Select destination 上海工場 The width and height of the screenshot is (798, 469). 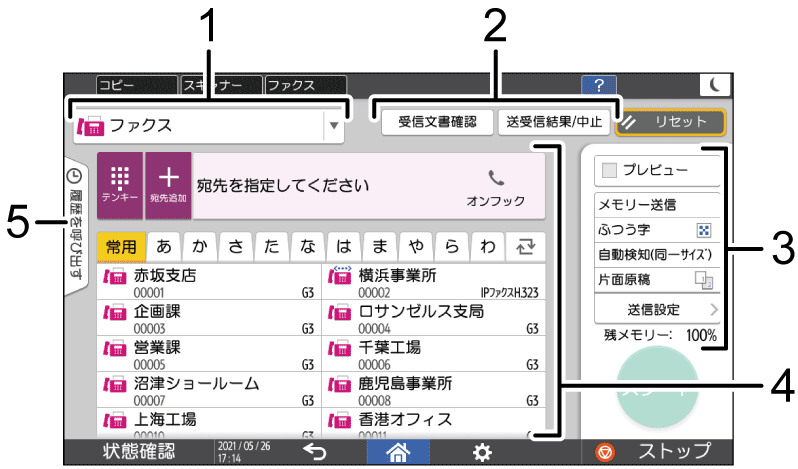(x=209, y=423)
